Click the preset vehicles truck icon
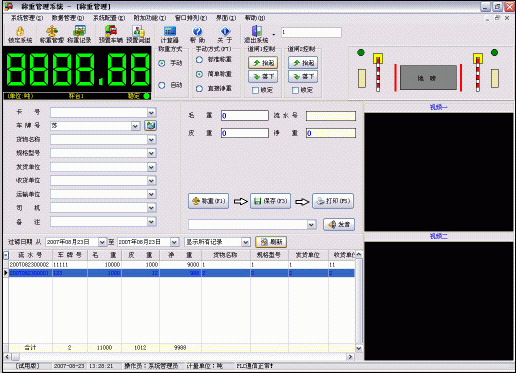516x373 pixels. click(111, 31)
